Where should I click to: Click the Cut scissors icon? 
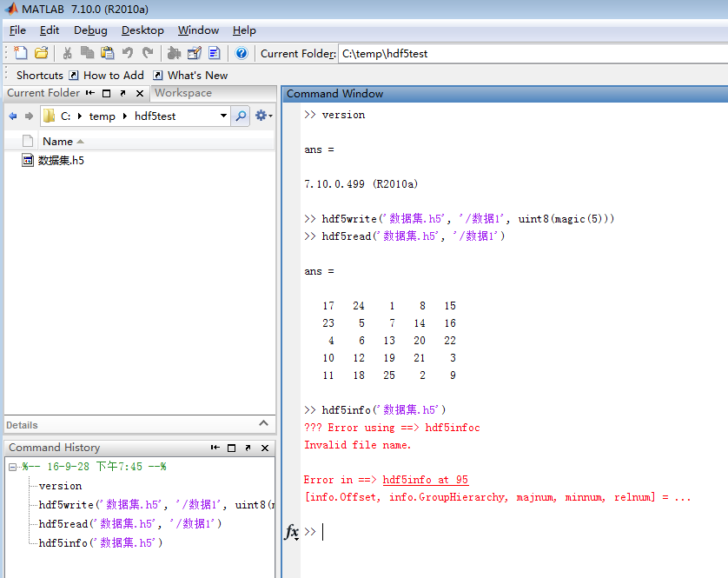[x=67, y=53]
